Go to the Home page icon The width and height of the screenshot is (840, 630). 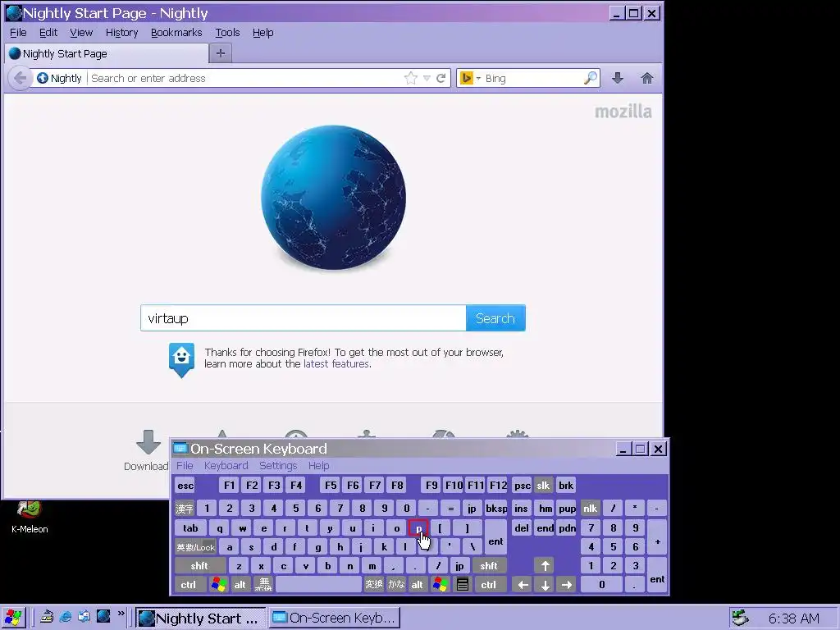[647, 78]
